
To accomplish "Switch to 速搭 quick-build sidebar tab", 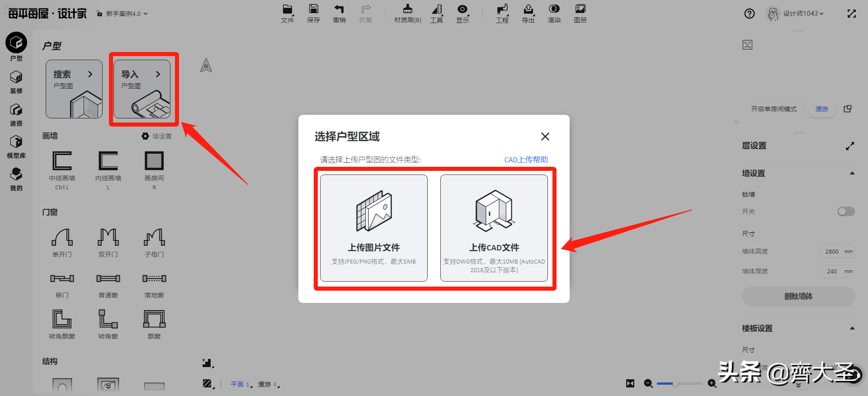I will [x=16, y=114].
